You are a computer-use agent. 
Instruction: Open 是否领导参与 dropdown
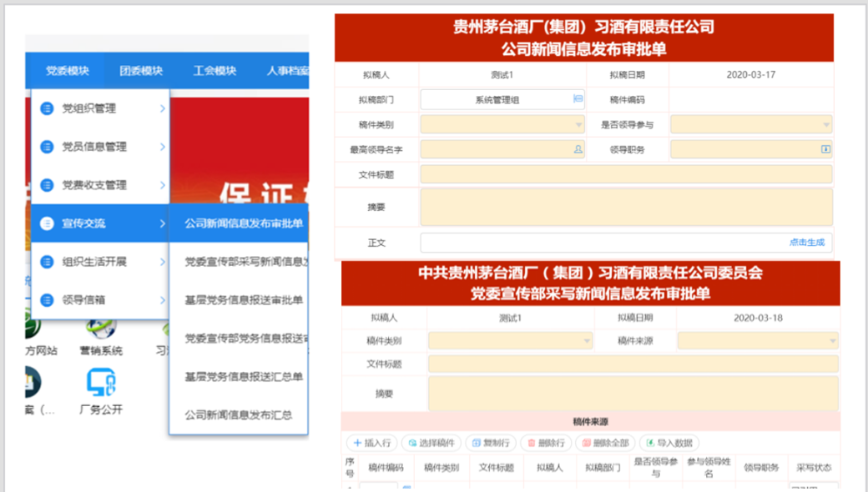[751, 124]
